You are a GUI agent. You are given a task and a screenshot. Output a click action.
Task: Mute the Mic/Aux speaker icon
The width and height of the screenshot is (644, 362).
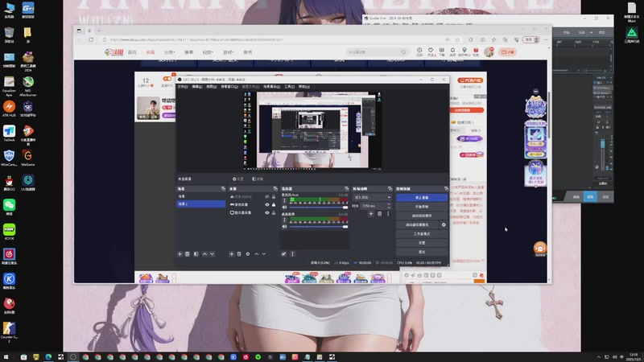[x=285, y=208]
